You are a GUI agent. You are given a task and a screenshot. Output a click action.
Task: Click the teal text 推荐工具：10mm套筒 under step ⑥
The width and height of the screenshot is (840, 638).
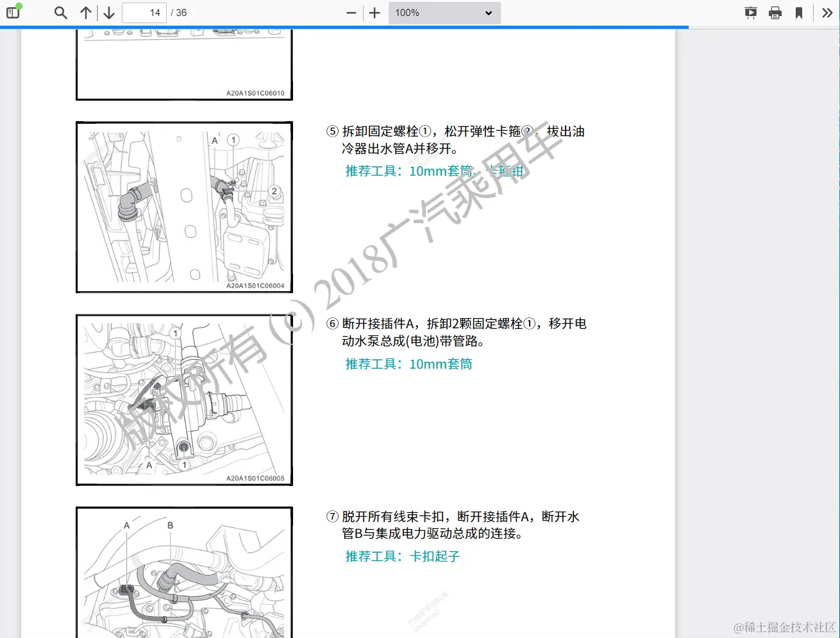(409, 364)
